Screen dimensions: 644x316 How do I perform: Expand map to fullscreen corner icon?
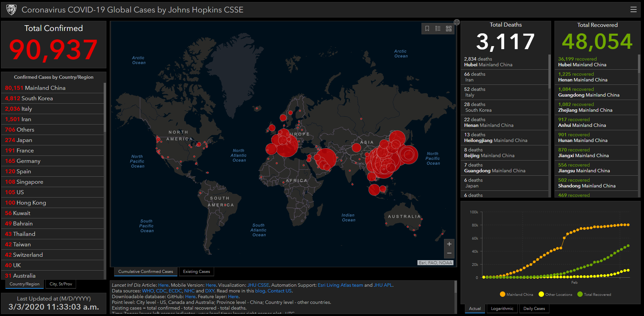click(x=457, y=22)
